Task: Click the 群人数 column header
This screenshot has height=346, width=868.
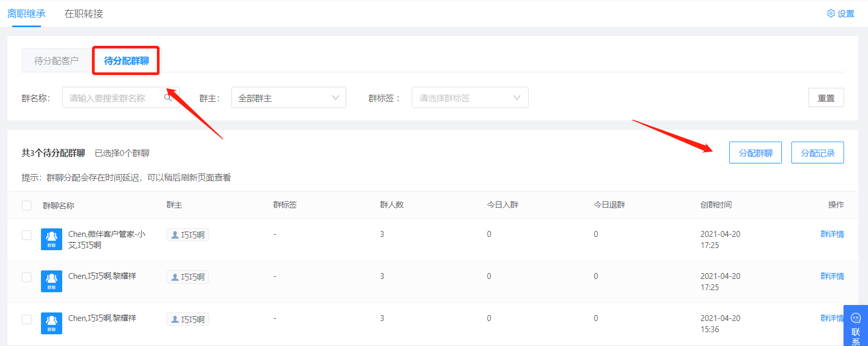Action: [392, 205]
